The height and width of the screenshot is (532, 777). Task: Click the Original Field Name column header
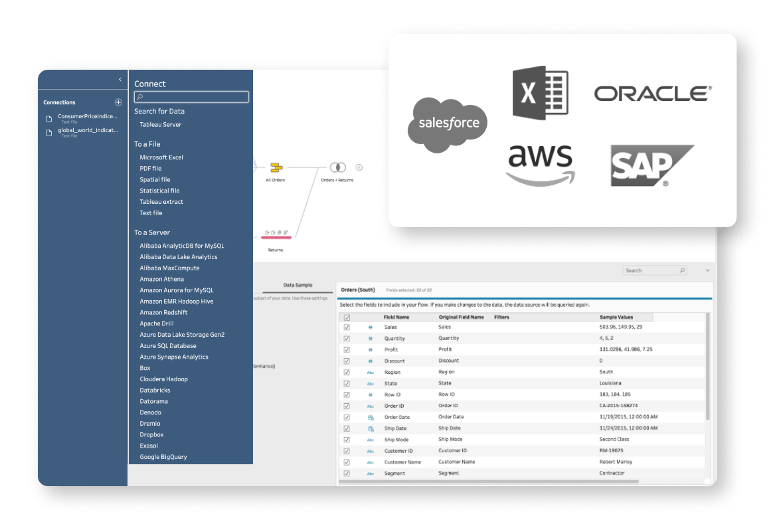point(462,317)
